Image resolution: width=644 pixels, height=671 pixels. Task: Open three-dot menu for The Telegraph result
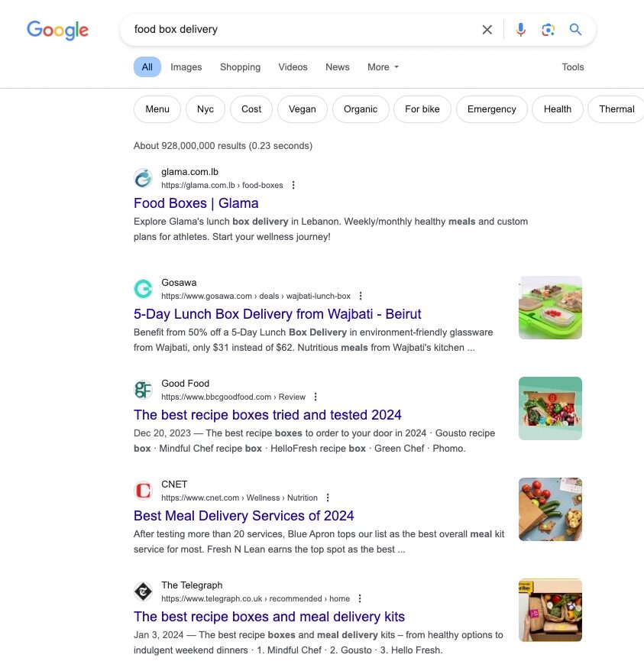[360, 598]
